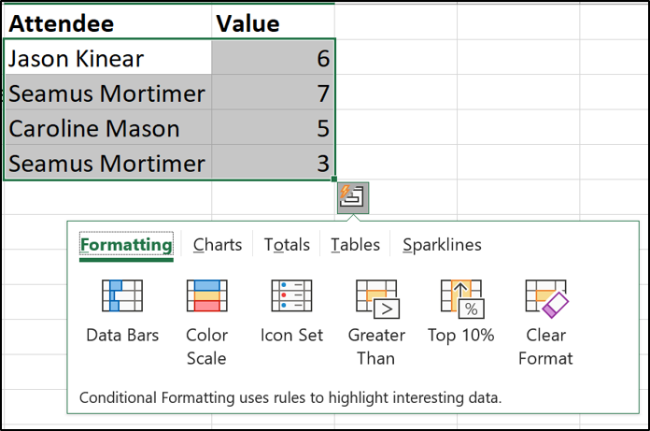Select the Attendee header cell

[x=107, y=23]
